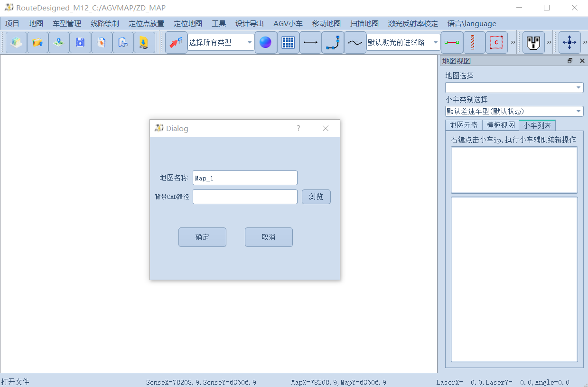Open the 移动地图 menu
The image size is (588, 387).
point(327,24)
